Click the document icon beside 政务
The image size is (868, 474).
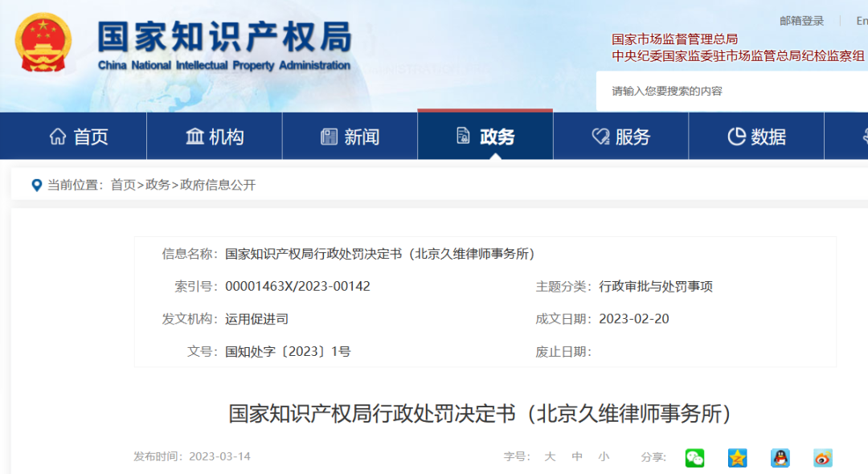click(464, 136)
